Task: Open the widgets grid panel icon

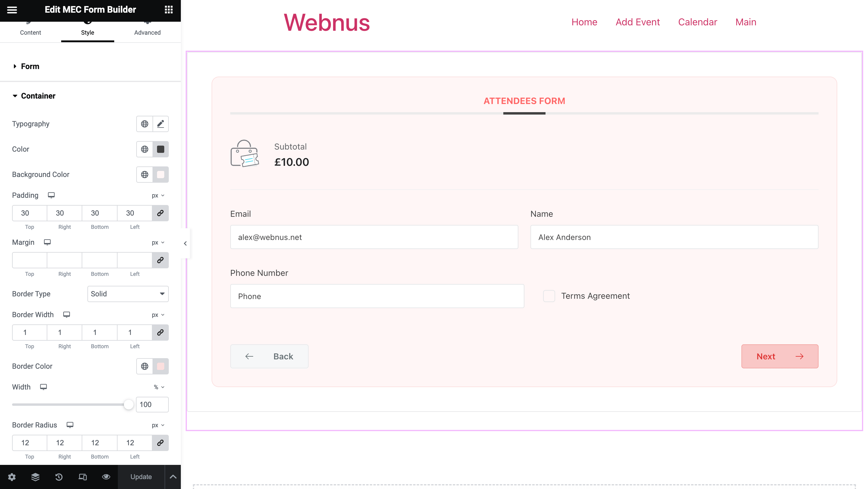Action: coord(168,10)
